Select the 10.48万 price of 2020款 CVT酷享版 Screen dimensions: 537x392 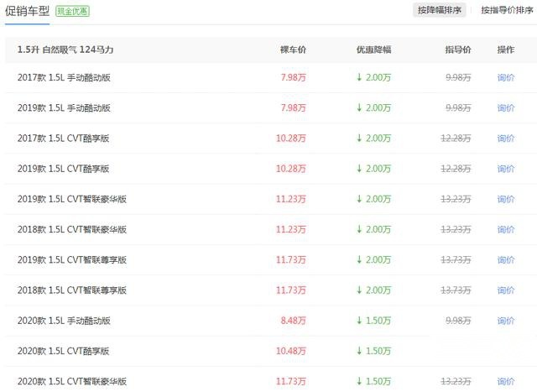pos(291,351)
